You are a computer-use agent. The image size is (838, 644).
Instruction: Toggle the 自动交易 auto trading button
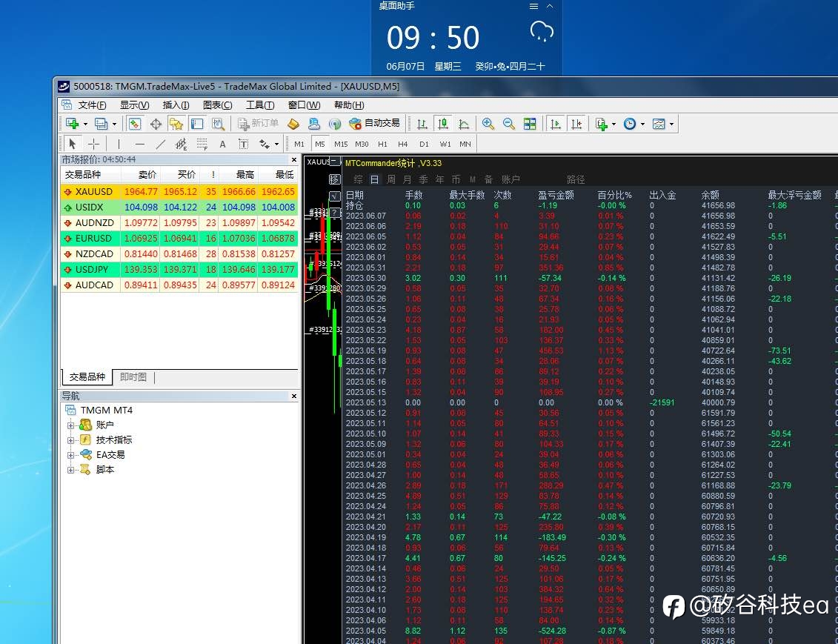[x=374, y=124]
